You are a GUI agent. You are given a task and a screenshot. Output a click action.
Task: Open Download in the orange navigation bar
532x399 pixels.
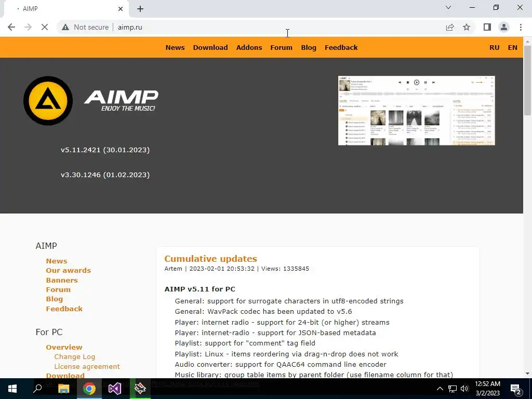pos(210,47)
